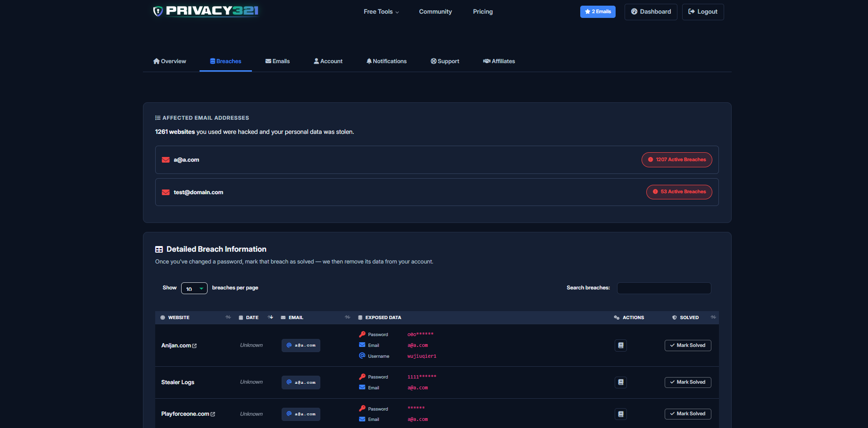This screenshot has width=868, height=428.
Task: Open the breaches per page dropdown
Action: [194, 288]
